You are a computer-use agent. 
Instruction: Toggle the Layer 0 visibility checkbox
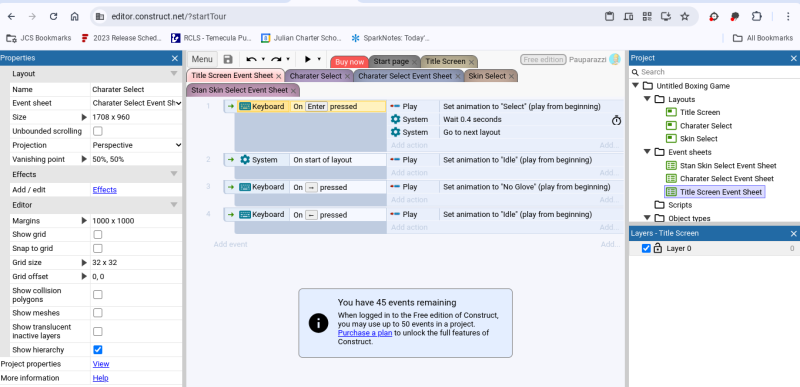click(646, 248)
